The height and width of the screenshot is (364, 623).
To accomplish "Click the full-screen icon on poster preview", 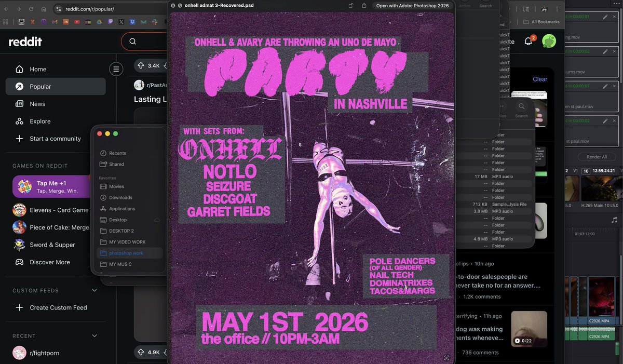I will (x=446, y=358).
